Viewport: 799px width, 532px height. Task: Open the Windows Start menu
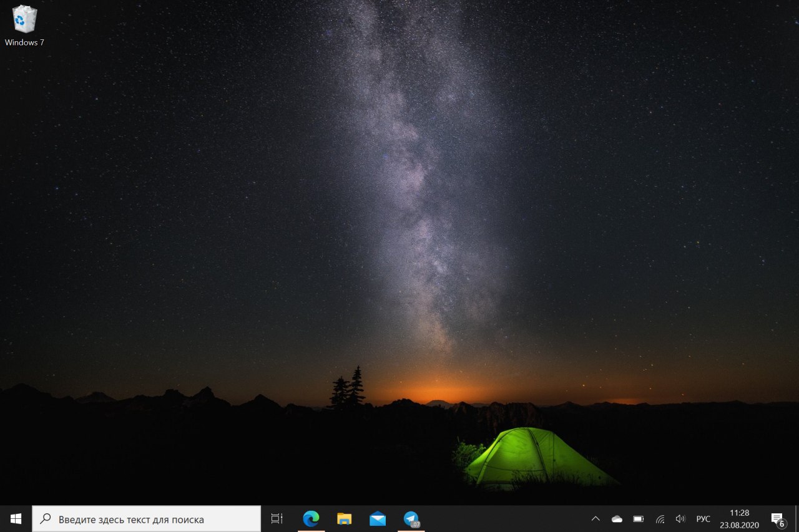point(16,518)
